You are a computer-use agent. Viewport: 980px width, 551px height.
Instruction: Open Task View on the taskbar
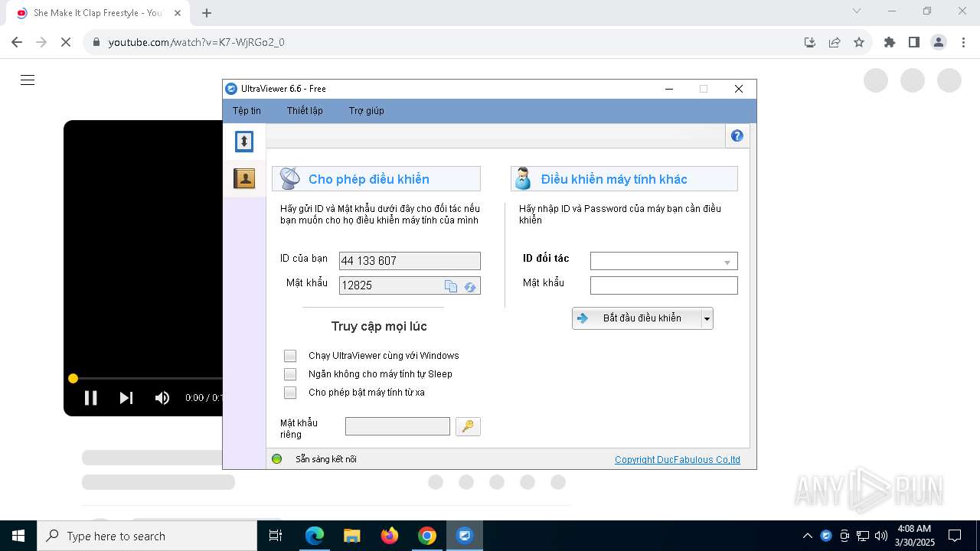click(x=276, y=536)
